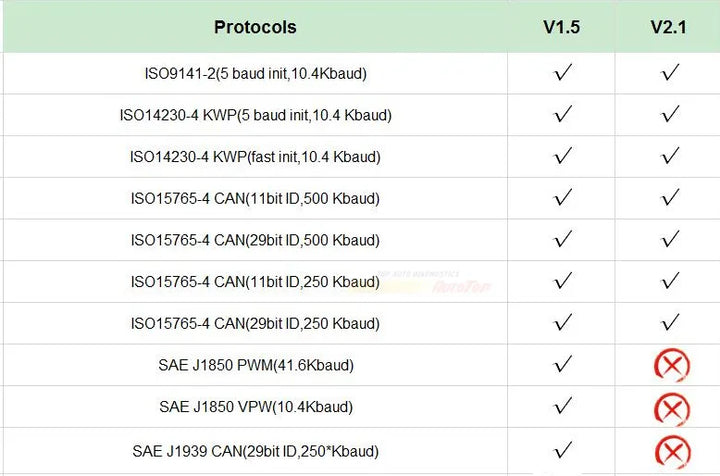
Task: Click the SAE J1850 VPW(10.4Kbaud) cell
Action: click(256, 407)
